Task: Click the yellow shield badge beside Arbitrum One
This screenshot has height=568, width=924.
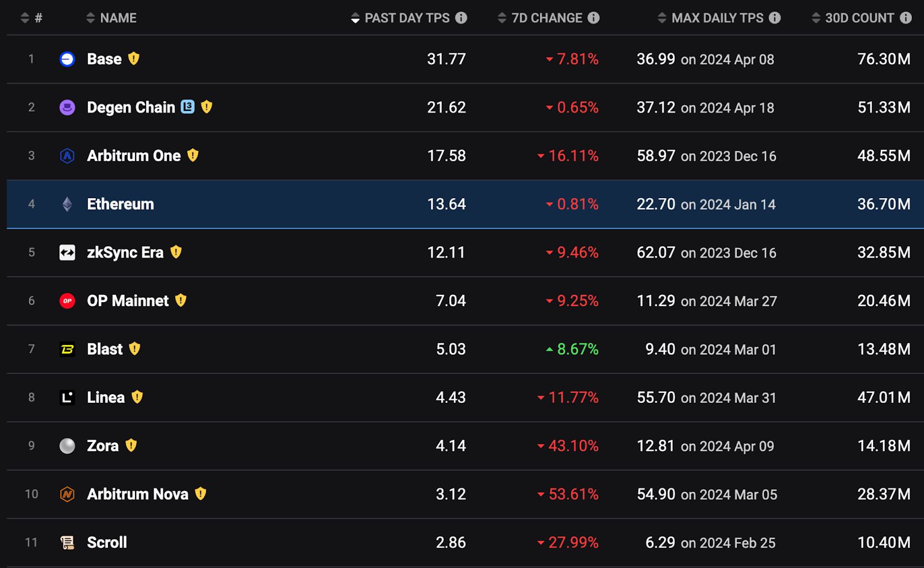Action: pyautogui.click(x=193, y=155)
